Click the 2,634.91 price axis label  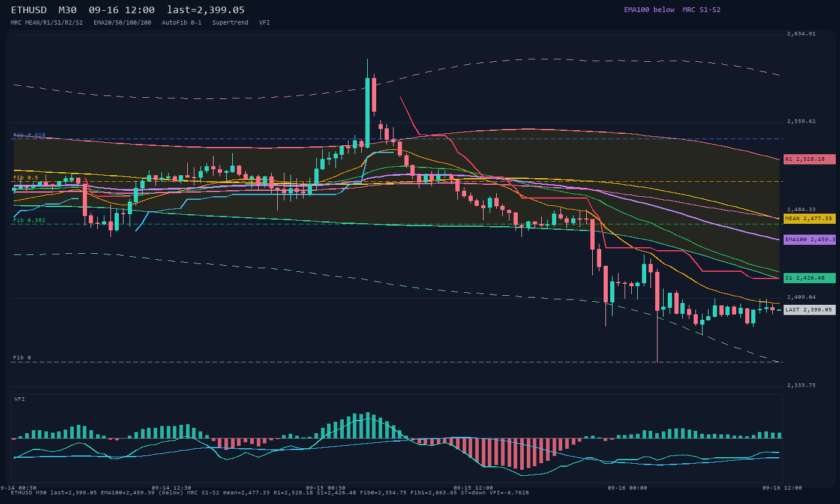click(x=801, y=34)
